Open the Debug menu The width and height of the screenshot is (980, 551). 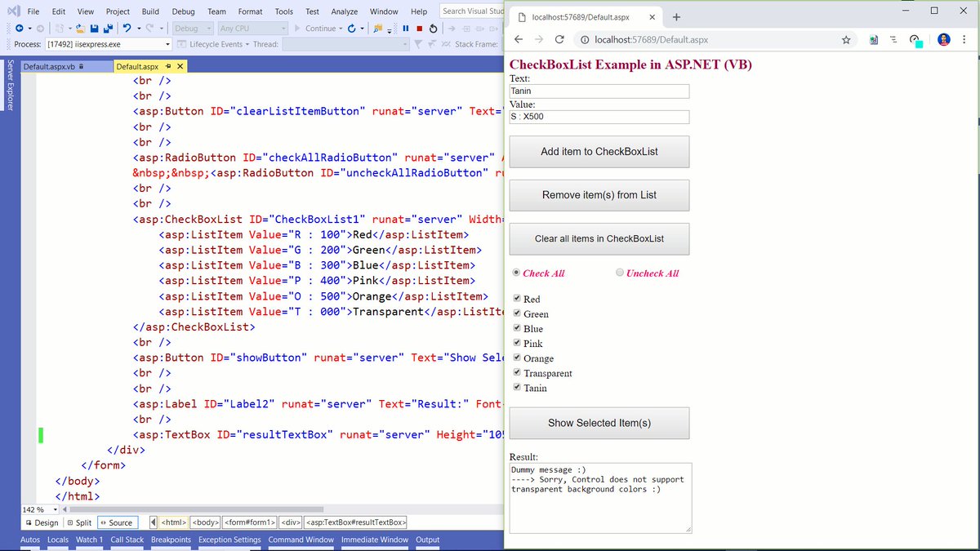click(183, 11)
